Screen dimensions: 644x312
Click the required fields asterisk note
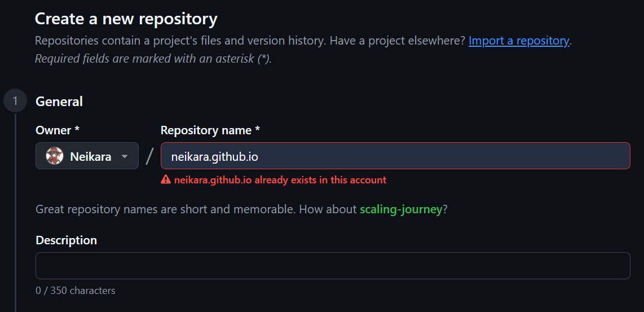tap(153, 59)
